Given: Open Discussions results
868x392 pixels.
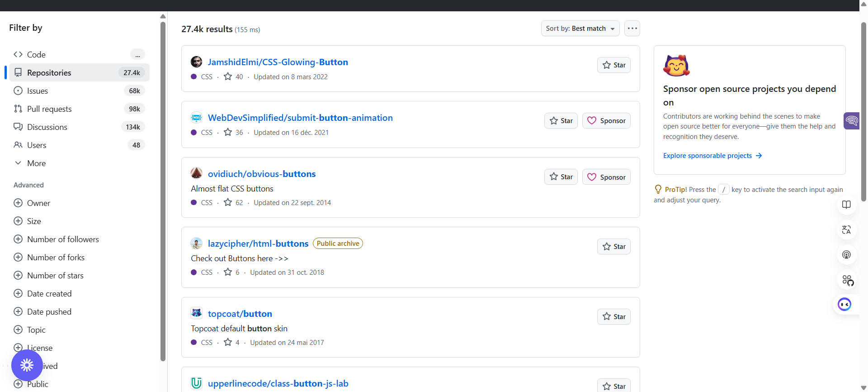Looking at the screenshot, I should coord(79,127).
